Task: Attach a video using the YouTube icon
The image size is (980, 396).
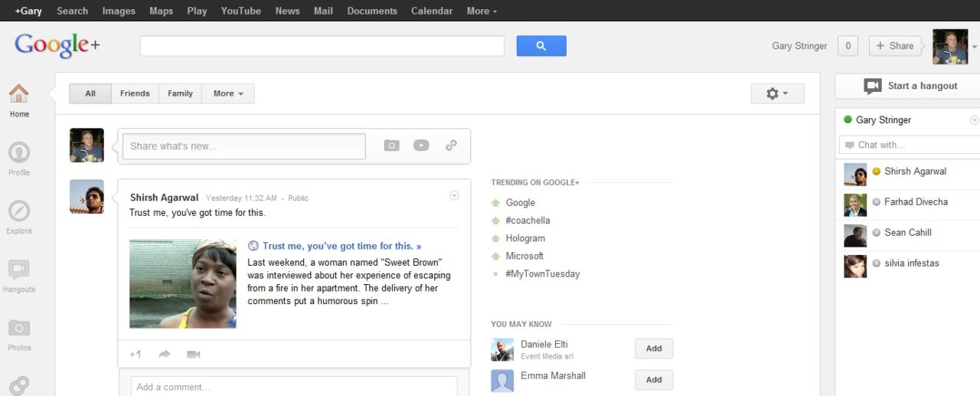Action: click(421, 146)
